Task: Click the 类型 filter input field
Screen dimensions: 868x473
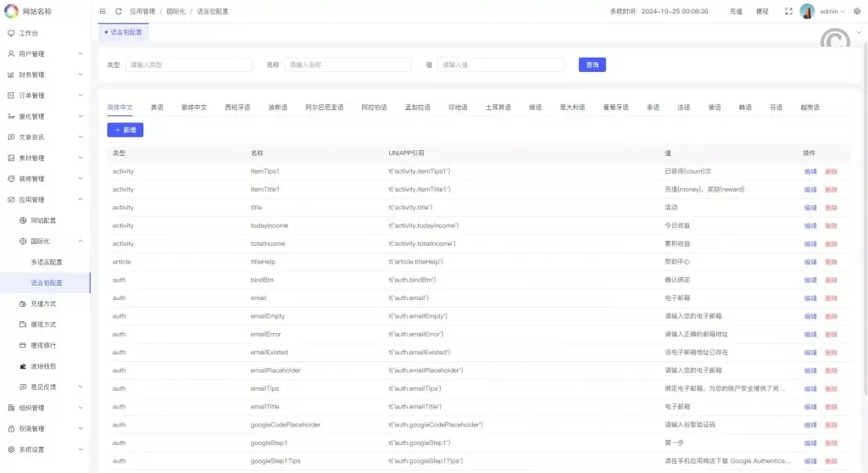Action: click(x=188, y=64)
